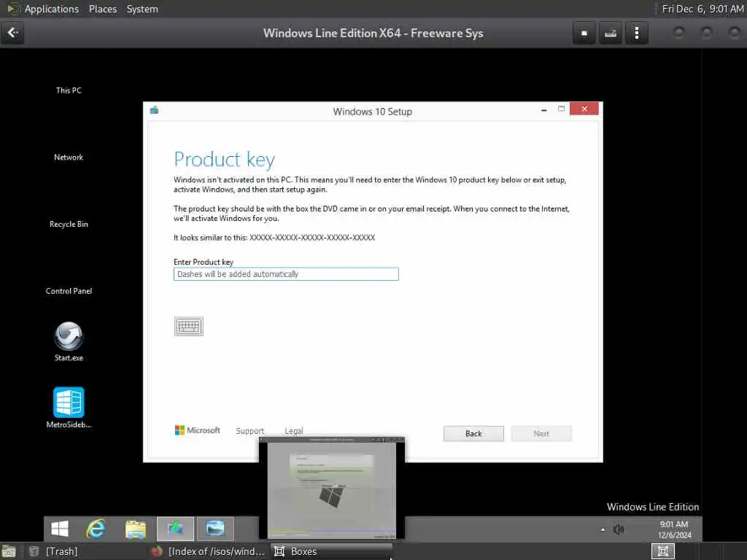Click the host clock Fri Dec 6
747x560 pixels.
[703, 9]
